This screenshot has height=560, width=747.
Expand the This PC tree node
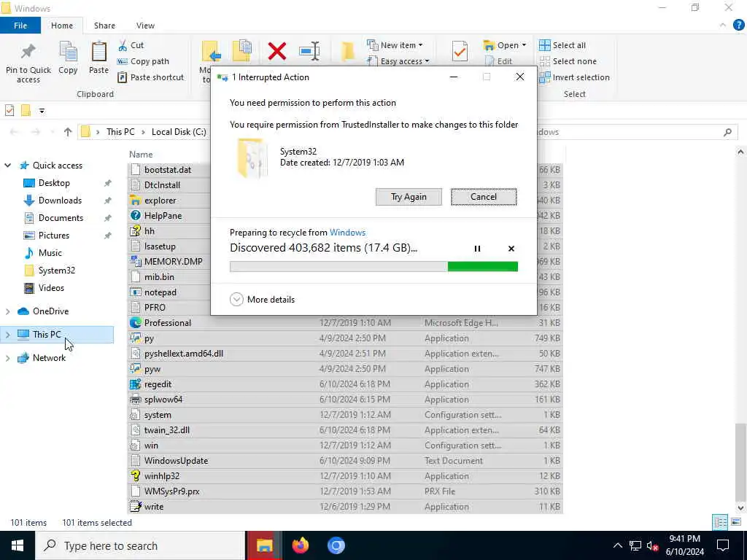coord(7,335)
